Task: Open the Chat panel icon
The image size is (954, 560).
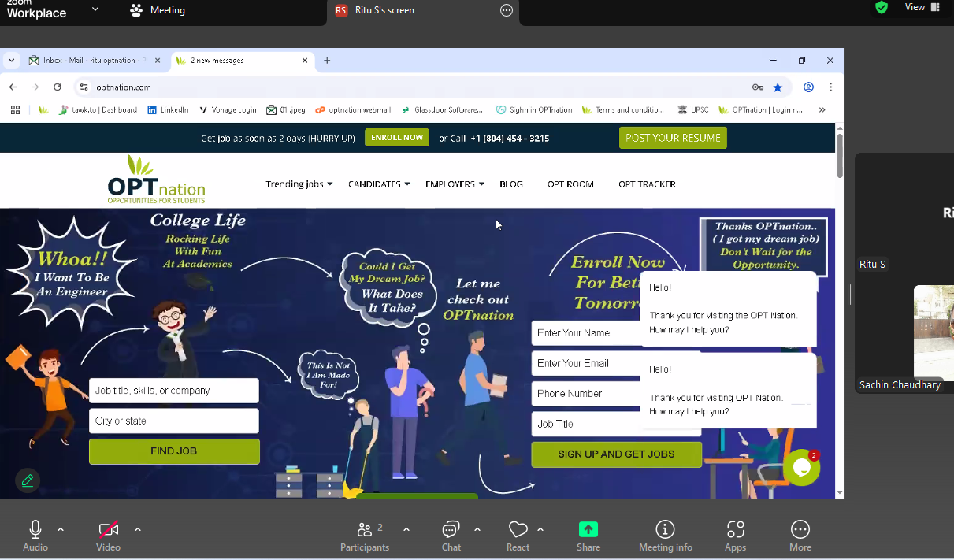Action: (451, 530)
